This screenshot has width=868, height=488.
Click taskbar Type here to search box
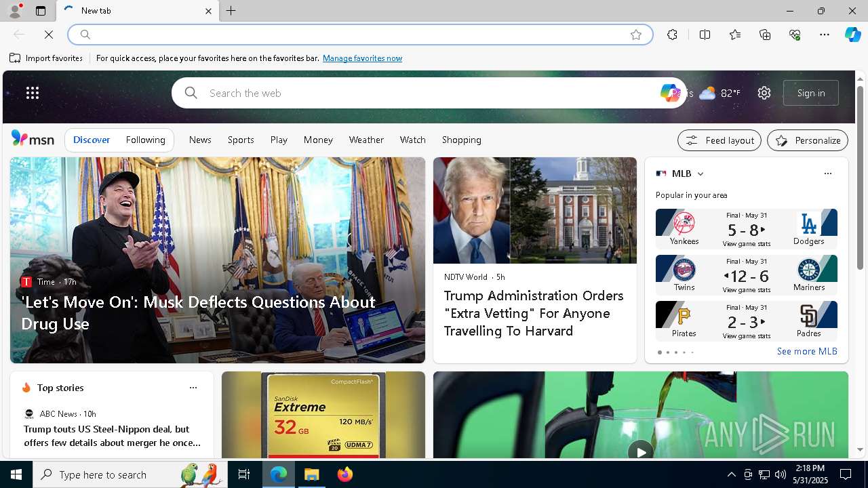[130, 474]
